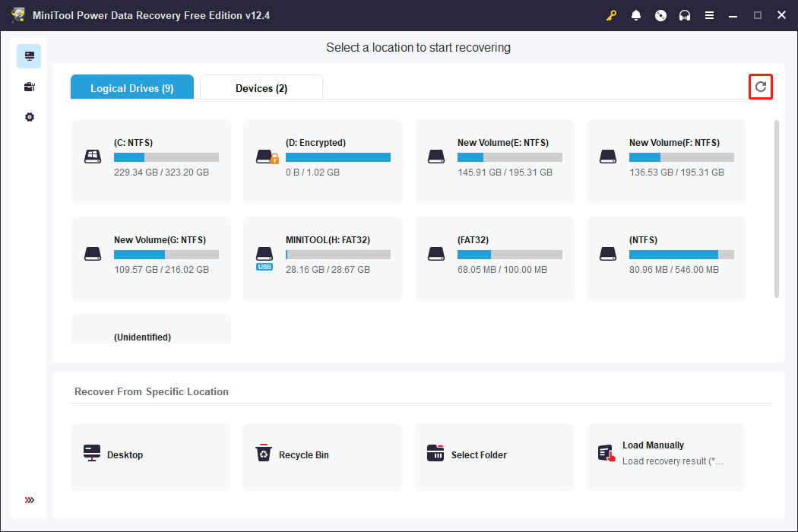
Task: Open the register key icon
Action: coord(611,15)
